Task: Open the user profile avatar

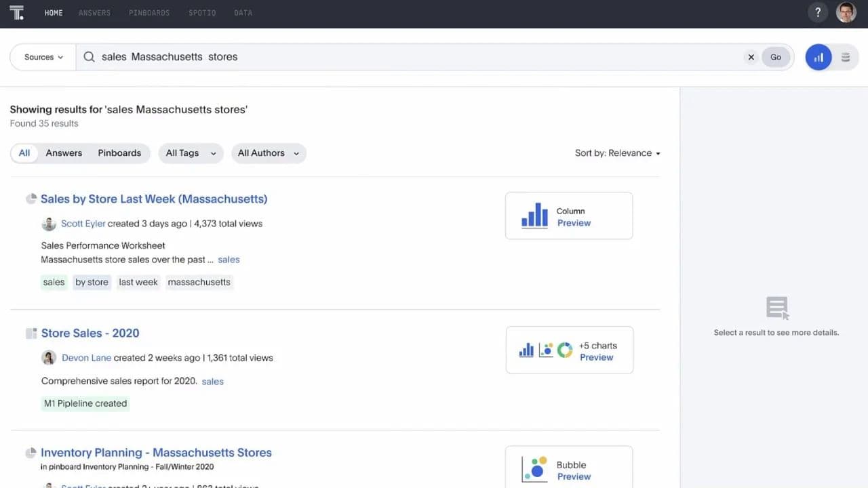Action: click(x=846, y=12)
